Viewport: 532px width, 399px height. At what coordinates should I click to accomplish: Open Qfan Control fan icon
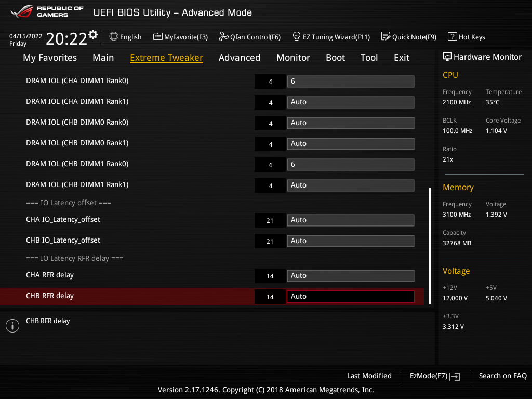223,37
